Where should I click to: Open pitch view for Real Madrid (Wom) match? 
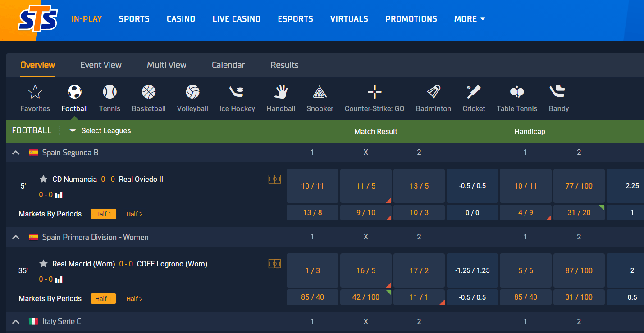point(274,264)
